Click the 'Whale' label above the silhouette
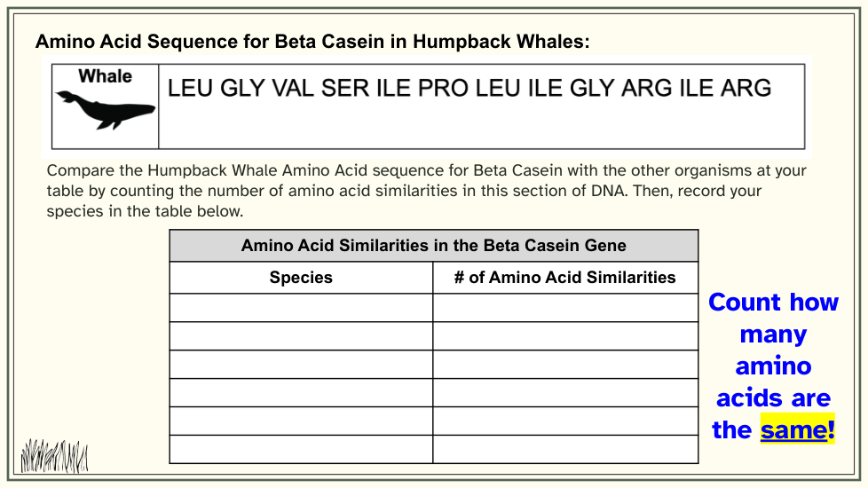This screenshot has width=868, height=488. point(106,76)
